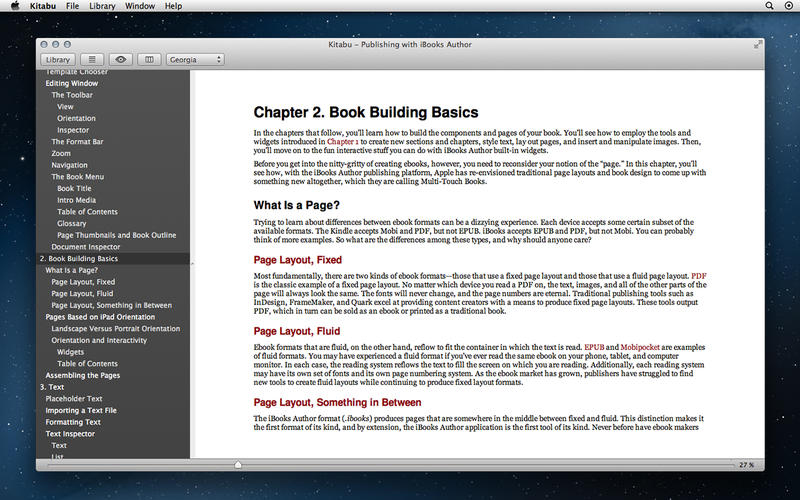Select Intro Media in the sidebar
This screenshot has width=800, height=500.
(77, 201)
